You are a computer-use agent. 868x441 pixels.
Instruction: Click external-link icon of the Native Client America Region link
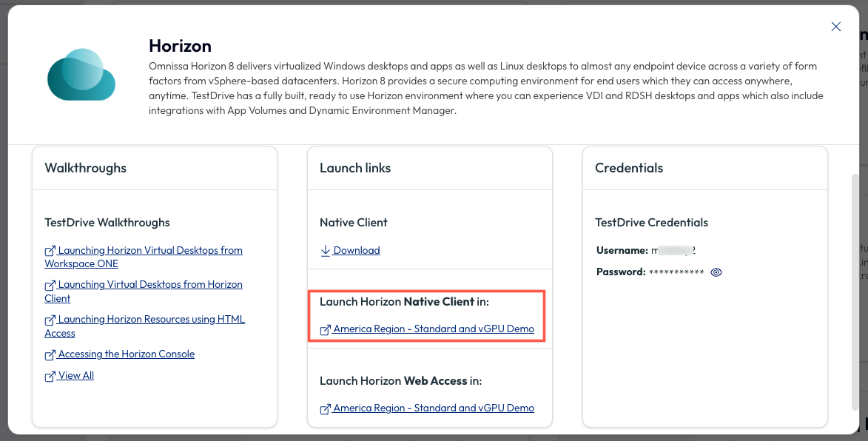pos(325,329)
